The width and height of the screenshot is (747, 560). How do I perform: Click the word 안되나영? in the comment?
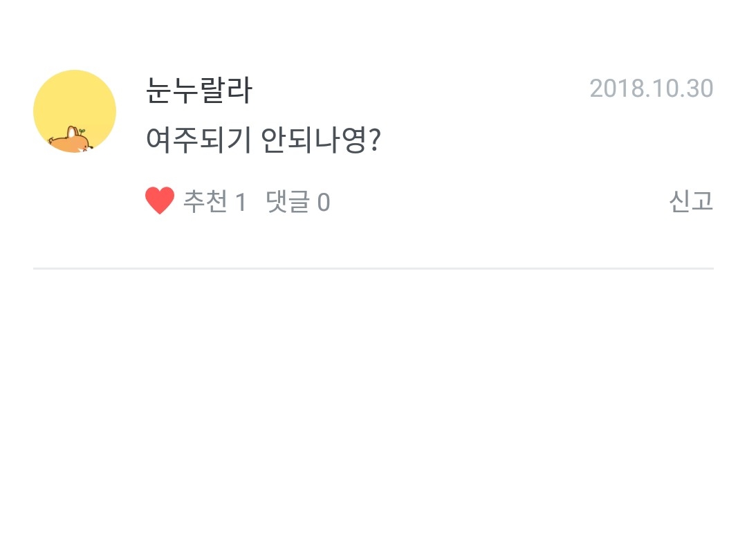coord(322,142)
